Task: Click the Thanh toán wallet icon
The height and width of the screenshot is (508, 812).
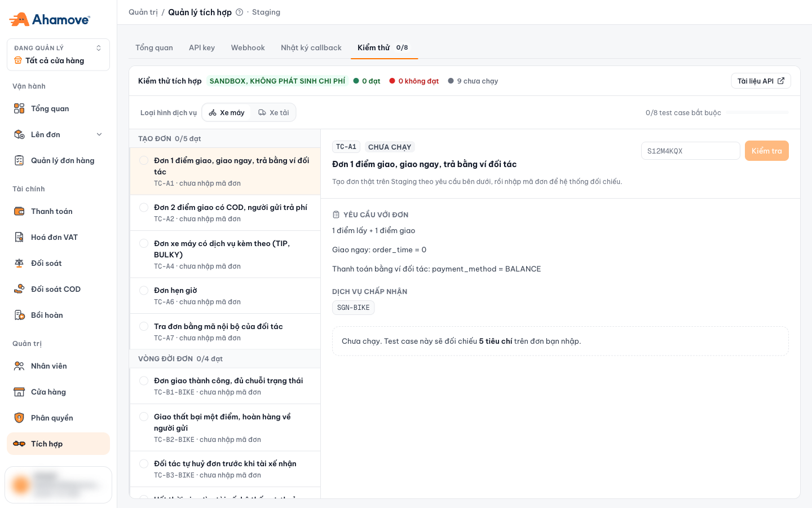Action: pyautogui.click(x=19, y=211)
